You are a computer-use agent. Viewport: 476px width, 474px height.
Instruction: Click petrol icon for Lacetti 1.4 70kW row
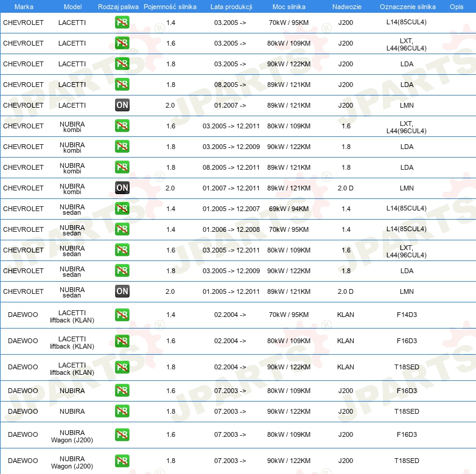[x=122, y=23]
